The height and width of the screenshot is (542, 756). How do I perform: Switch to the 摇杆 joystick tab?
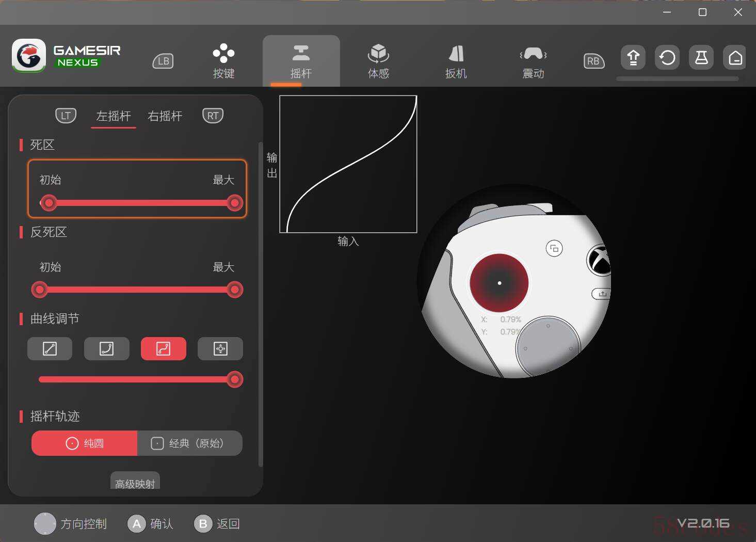(x=301, y=61)
